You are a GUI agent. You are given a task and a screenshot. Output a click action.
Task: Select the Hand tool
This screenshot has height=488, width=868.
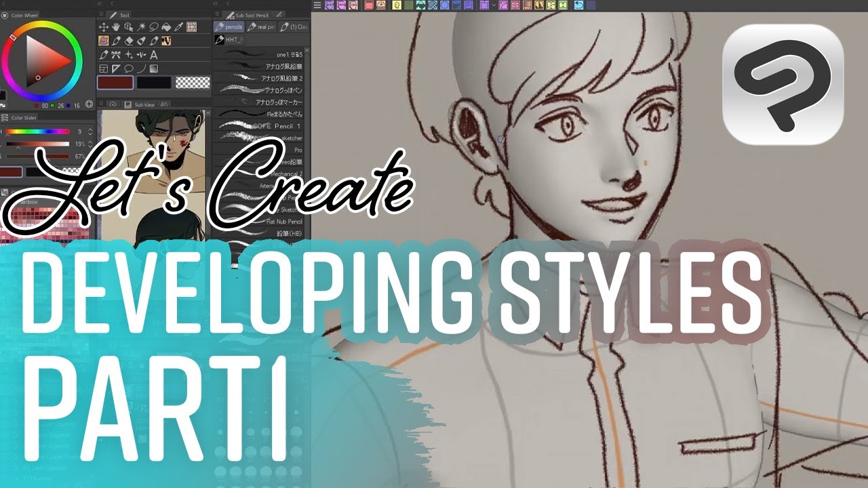tap(116, 27)
